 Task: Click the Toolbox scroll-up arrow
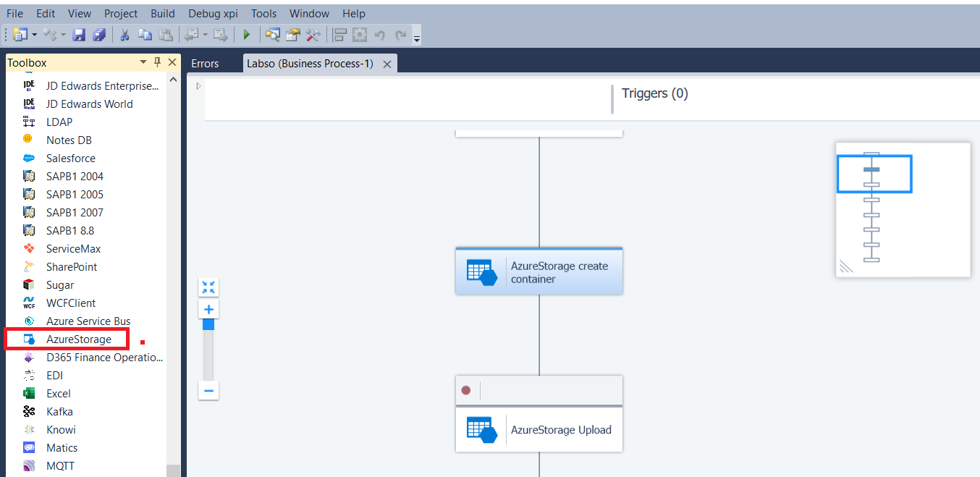173,80
